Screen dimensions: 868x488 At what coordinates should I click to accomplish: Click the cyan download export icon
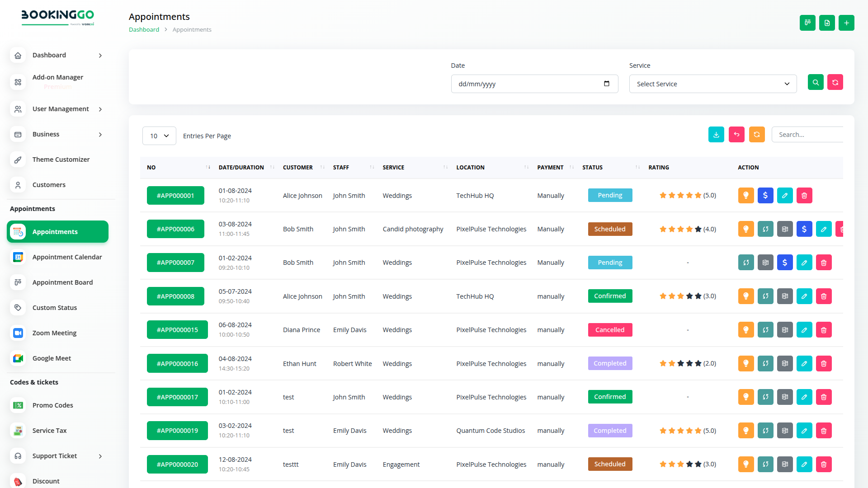point(716,135)
